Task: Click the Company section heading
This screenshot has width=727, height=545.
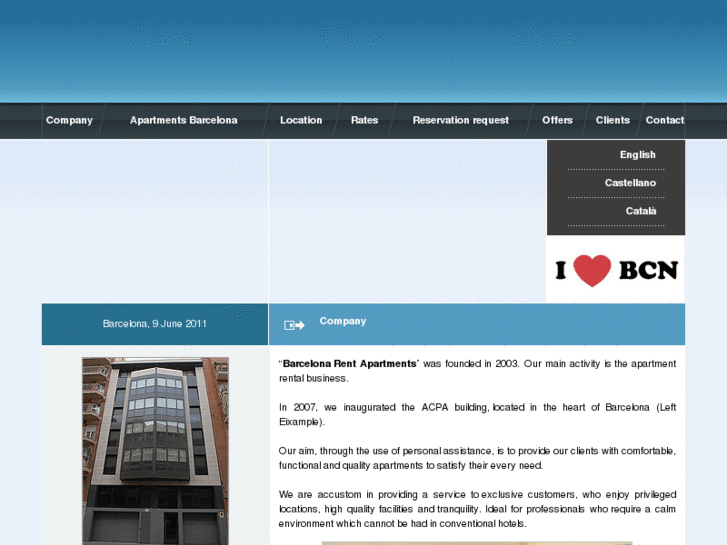Action: [343, 321]
